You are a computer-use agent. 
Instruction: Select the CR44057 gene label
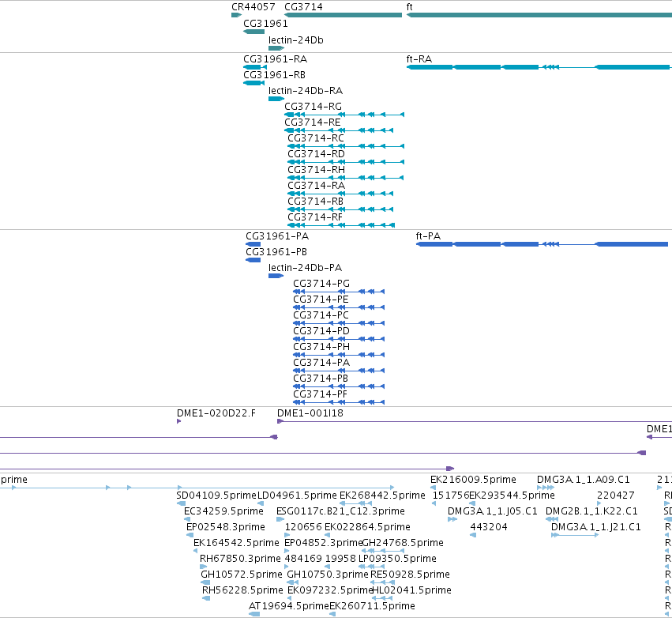click(x=253, y=7)
